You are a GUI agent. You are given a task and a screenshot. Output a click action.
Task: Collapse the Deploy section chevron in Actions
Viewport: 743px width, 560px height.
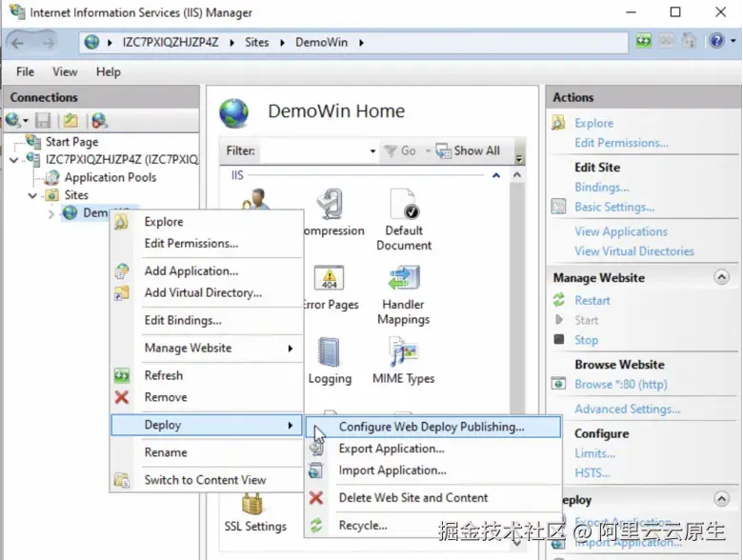coord(722,499)
